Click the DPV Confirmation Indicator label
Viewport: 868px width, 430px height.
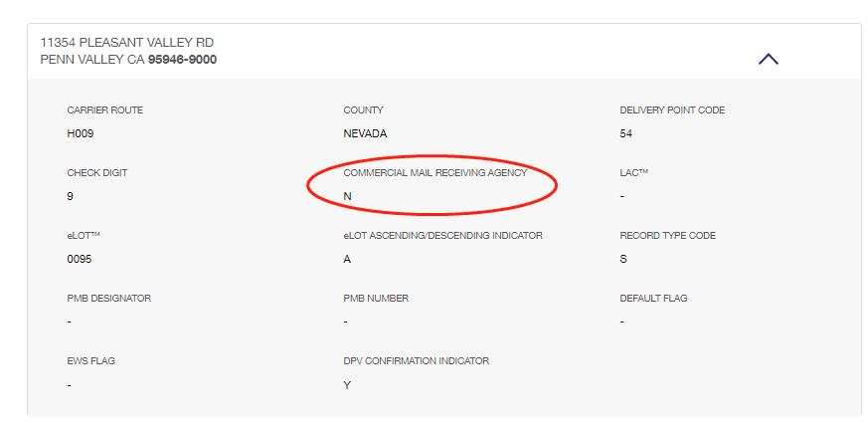point(417,360)
